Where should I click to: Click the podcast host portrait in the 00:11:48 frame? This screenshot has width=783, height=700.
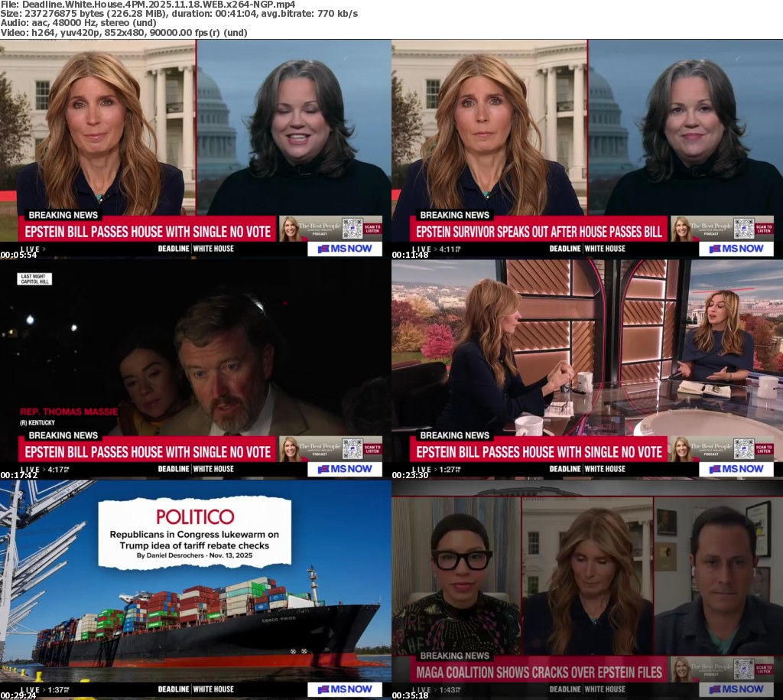[681, 228]
